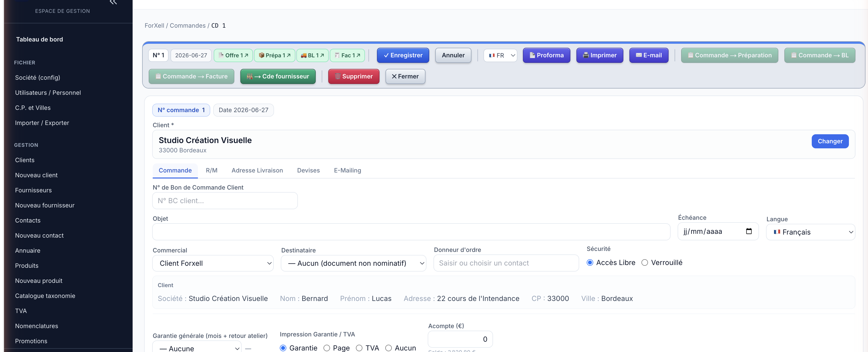
Task: Click the N° 1 order number chip
Action: point(158,55)
